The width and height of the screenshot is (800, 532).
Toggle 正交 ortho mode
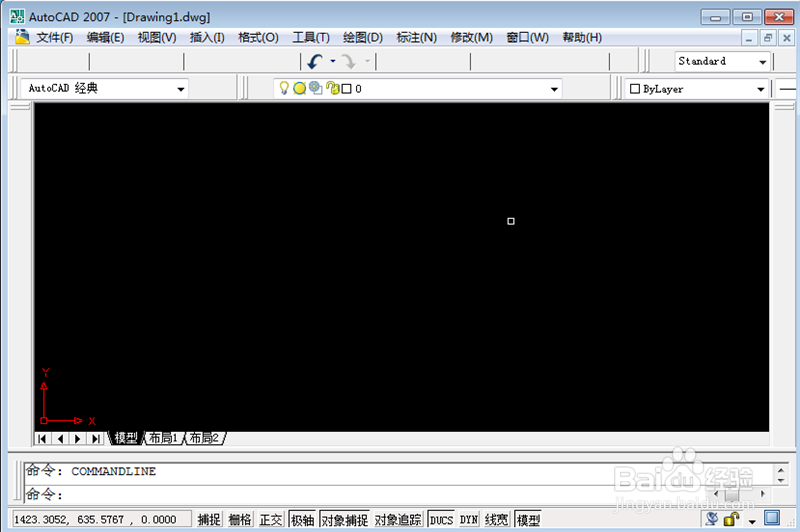point(270,520)
